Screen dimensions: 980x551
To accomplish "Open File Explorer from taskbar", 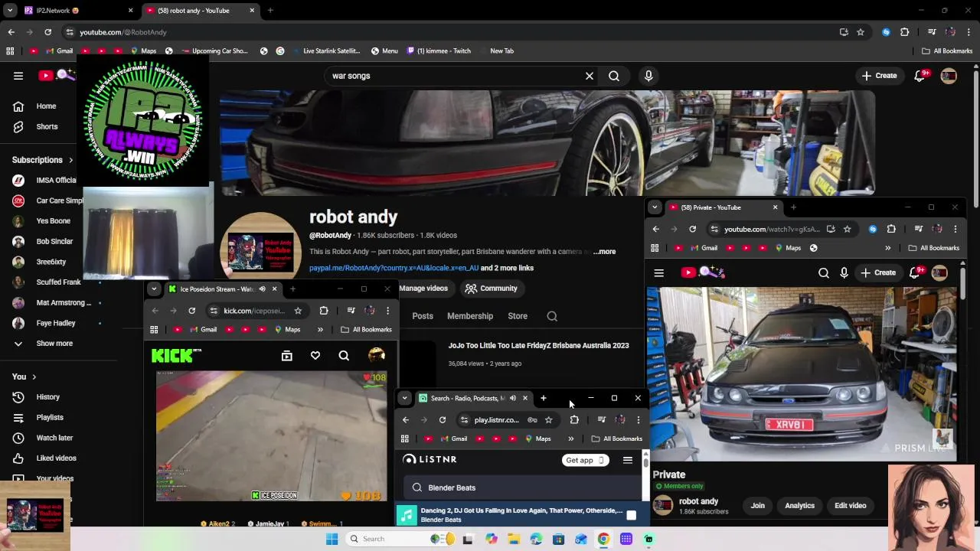I will click(514, 539).
